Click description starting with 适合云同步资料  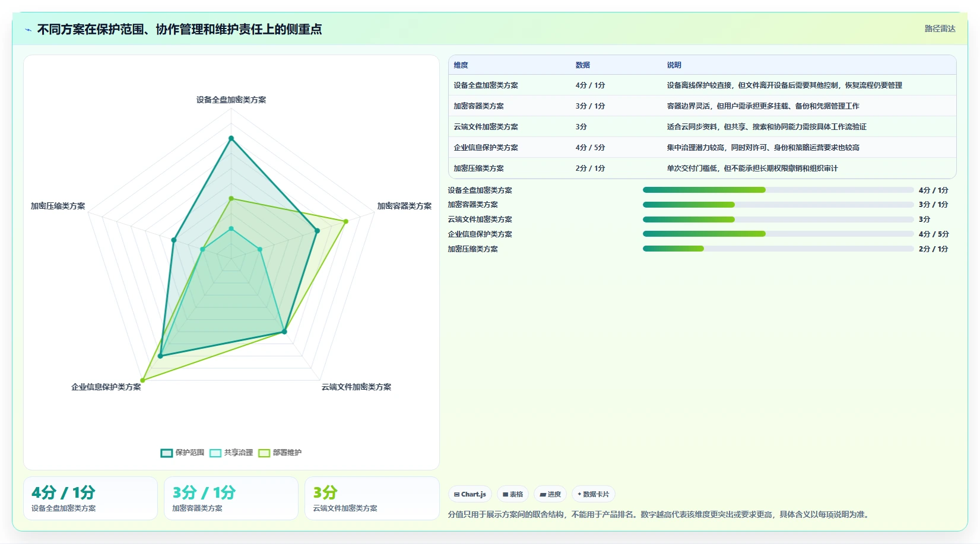pos(766,127)
